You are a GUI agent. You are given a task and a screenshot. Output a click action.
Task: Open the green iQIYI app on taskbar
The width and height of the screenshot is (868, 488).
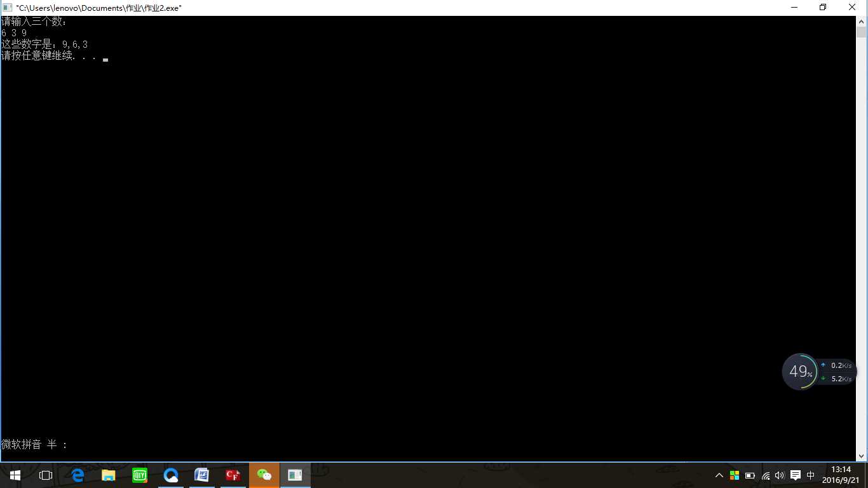point(140,475)
